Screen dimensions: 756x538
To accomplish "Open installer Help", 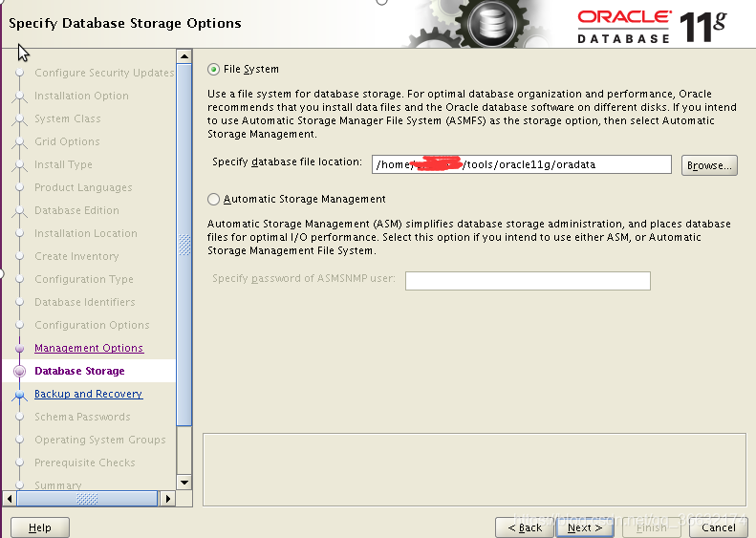I will [39, 527].
